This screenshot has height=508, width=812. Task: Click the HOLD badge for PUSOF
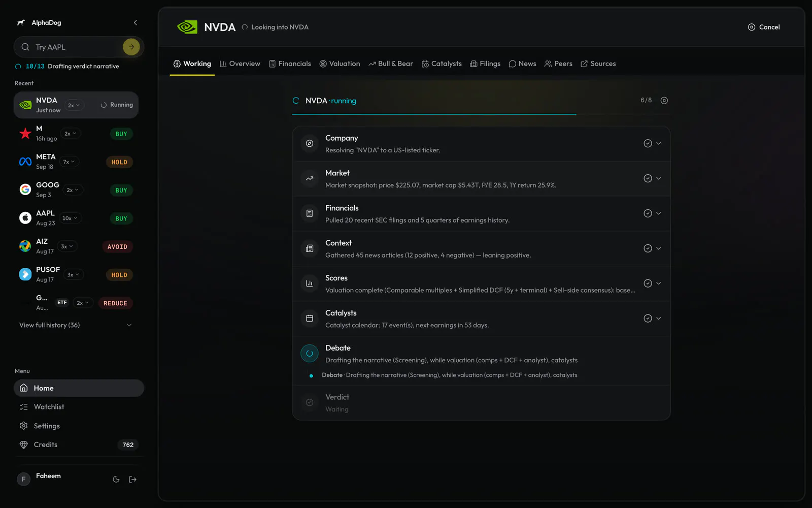tap(119, 275)
